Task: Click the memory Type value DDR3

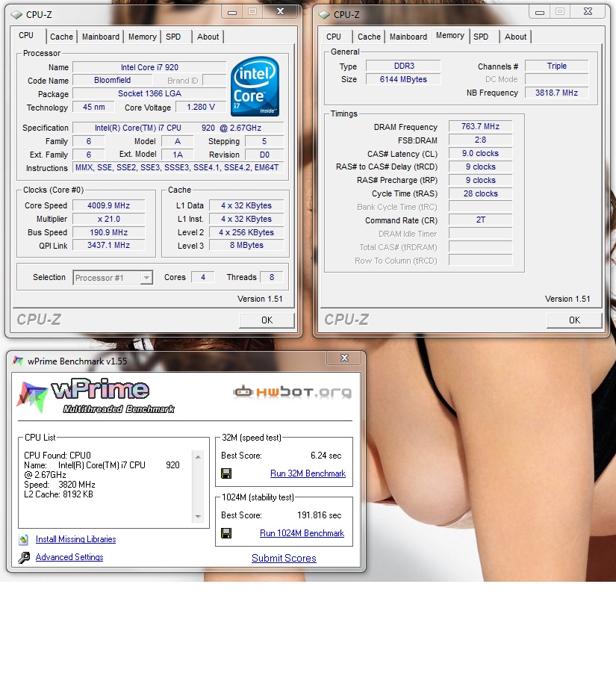Action: [404, 66]
